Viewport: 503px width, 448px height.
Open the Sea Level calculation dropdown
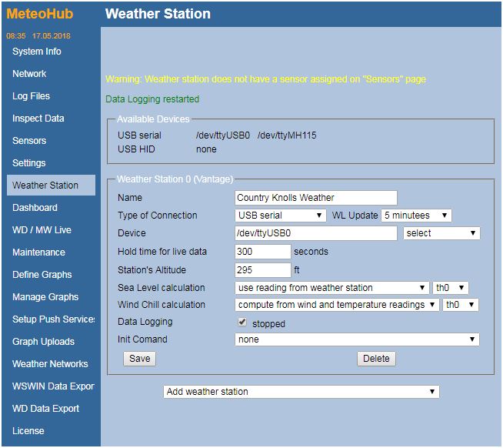pyautogui.click(x=332, y=288)
